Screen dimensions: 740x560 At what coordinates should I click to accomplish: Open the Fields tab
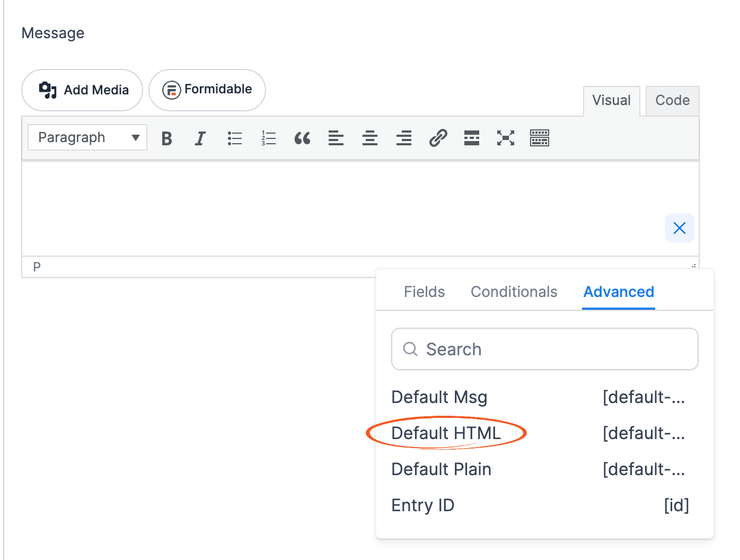425,292
